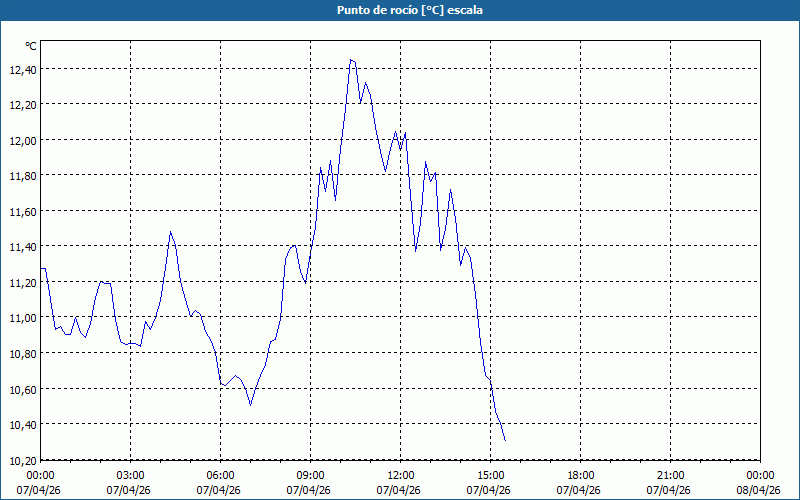This screenshot has width=800, height=500.
Task: Click the 21:00 time axis label
Action: pos(671,475)
